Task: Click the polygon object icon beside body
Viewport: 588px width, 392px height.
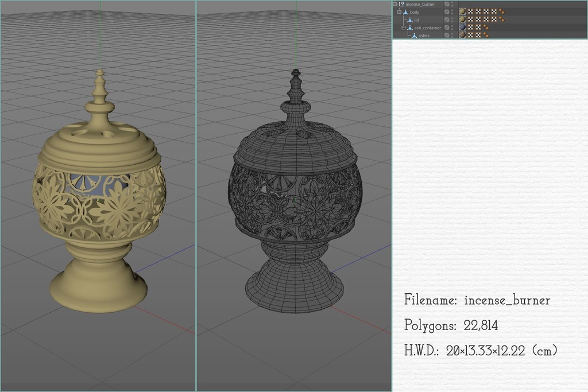Action: tap(406, 12)
